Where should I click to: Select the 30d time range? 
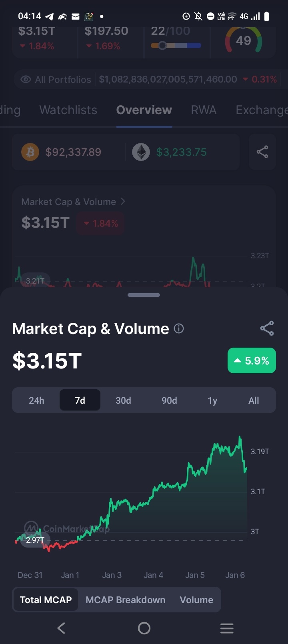pos(123,400)
